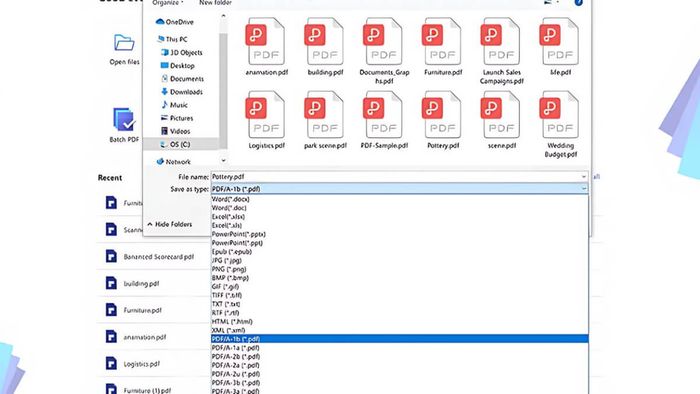
Task: Select the Pottery.pdf file icon
Action: pyautogui.click(x=442, y=114)
